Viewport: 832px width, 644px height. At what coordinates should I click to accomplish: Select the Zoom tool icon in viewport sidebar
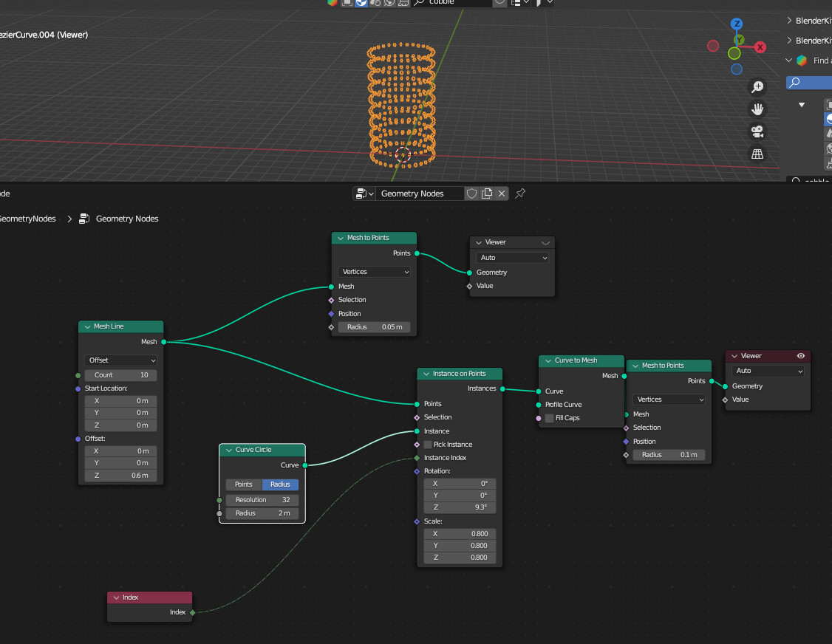(x=757, y=86)
